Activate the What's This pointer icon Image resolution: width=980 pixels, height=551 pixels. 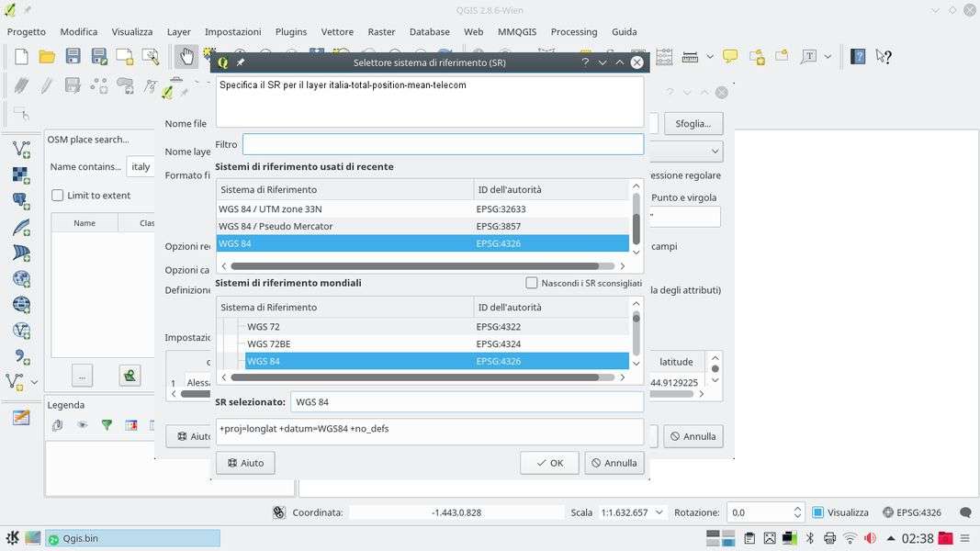coord(884,56)
